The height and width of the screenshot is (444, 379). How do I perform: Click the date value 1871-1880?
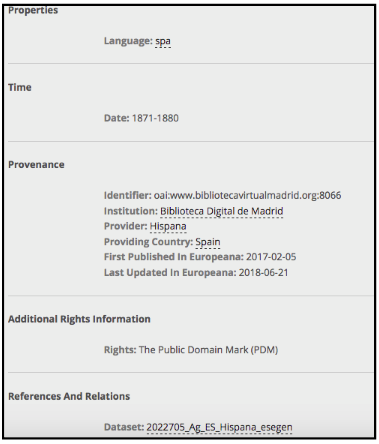pos(155,118)
